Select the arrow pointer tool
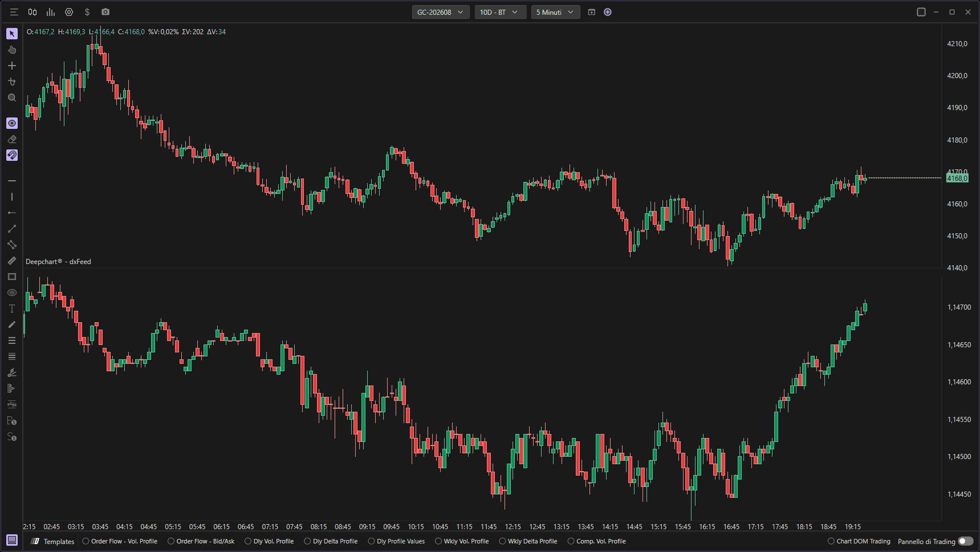Image resolution: width=980 pixels, height=552 pixels. [12, 34]
